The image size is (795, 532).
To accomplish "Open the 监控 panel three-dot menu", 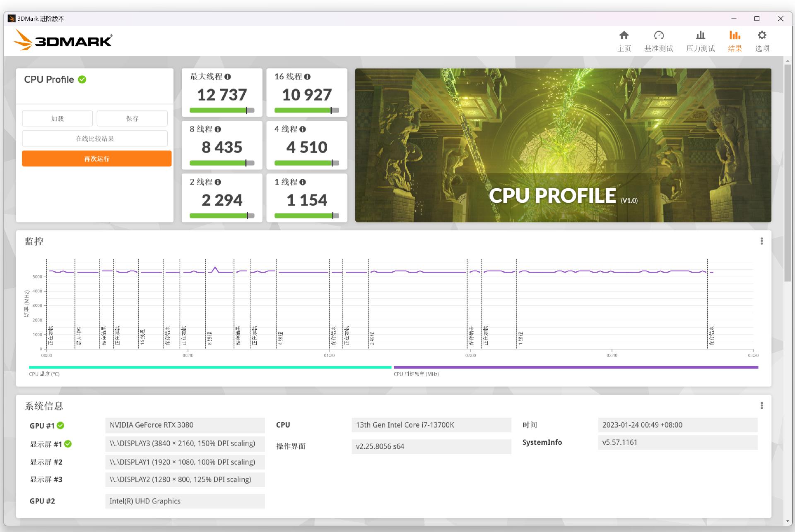I will [761, 241].
